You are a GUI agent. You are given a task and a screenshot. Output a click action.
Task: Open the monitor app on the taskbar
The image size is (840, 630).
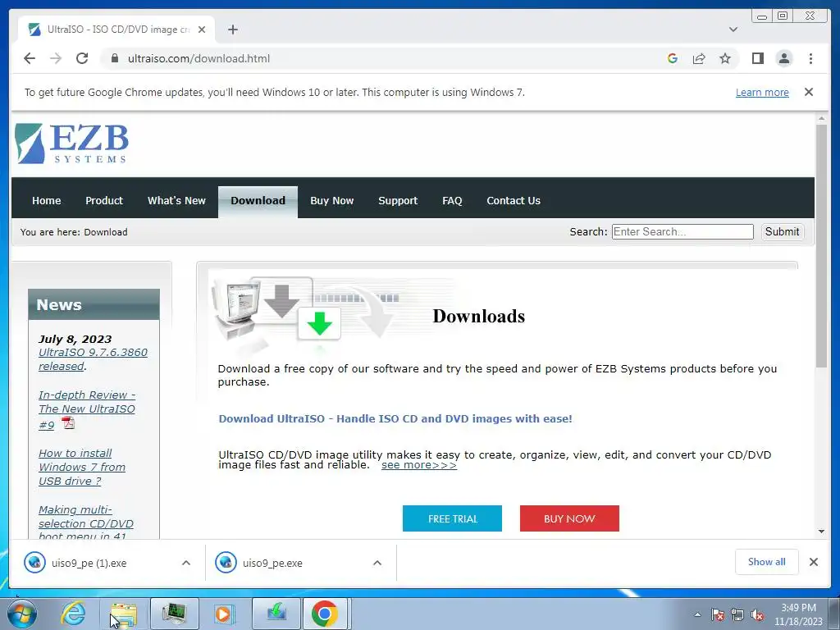175,614
